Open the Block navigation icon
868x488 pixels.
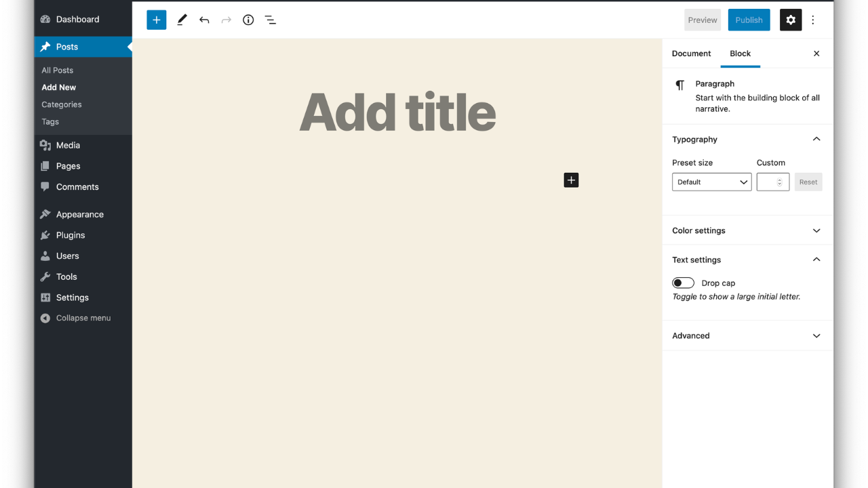(x=270, y=20)
